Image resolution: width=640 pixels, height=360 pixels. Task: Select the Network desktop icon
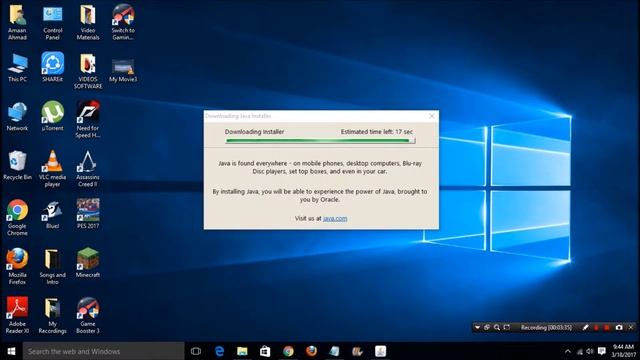pyautogui.click(x=17, y=117)
